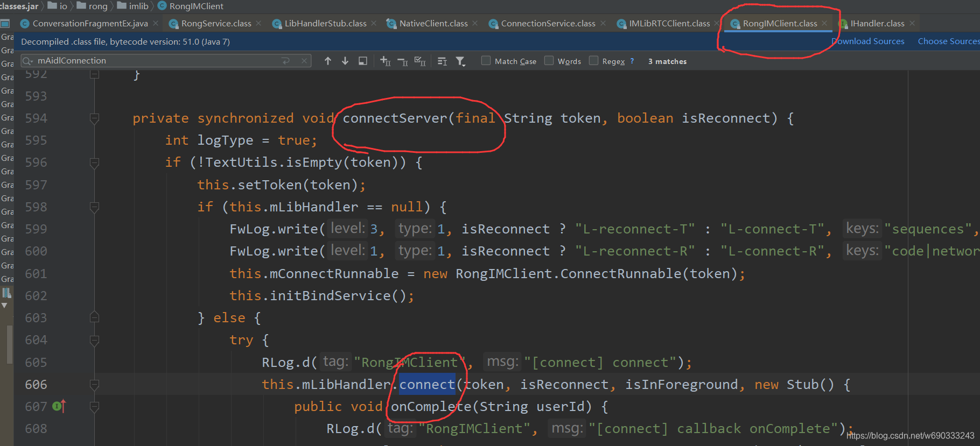Collapse onComplete fold at line 607

click(x=94, y=407)
